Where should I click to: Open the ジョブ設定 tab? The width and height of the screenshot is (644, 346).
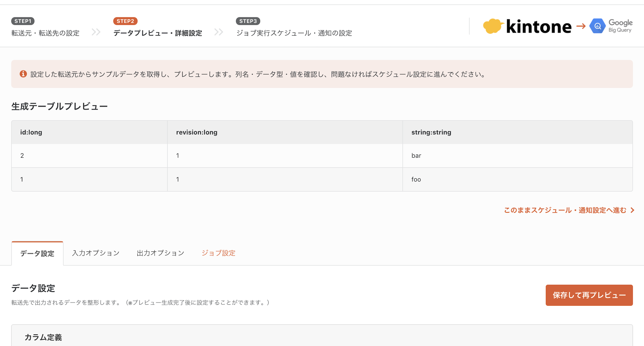[218, 253]
